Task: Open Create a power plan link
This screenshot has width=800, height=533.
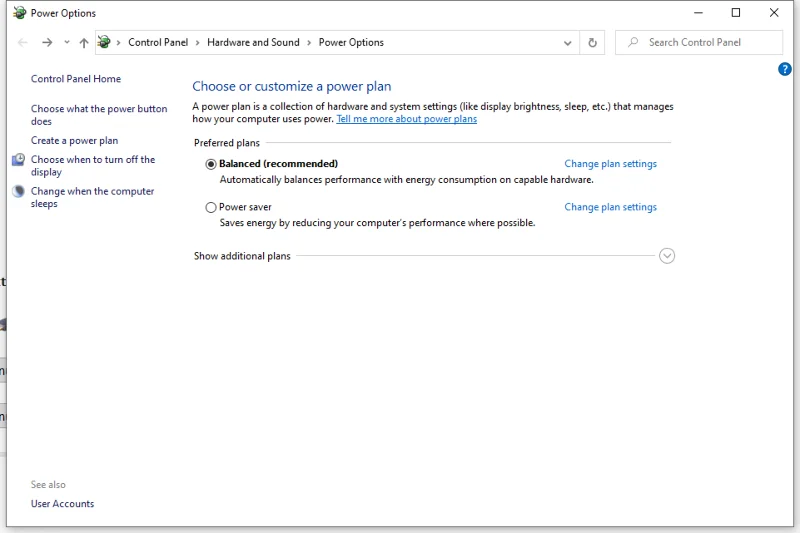Action: coord(74,140)
